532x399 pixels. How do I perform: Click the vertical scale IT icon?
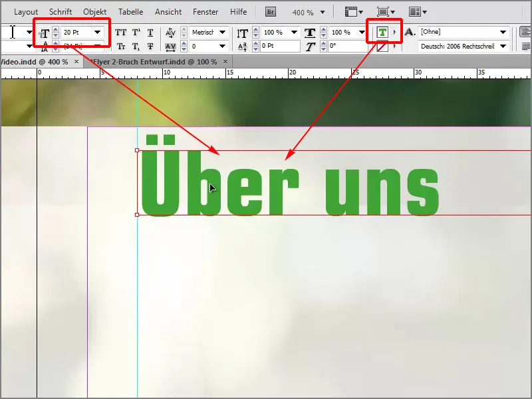coord(242,33)
